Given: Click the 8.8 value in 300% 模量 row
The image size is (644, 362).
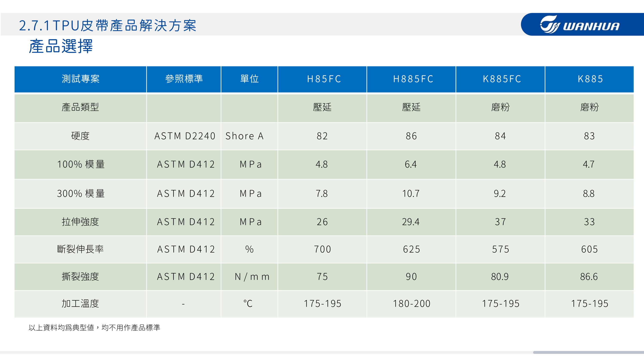Looking at the screenshot, I should tap(589, 194).
